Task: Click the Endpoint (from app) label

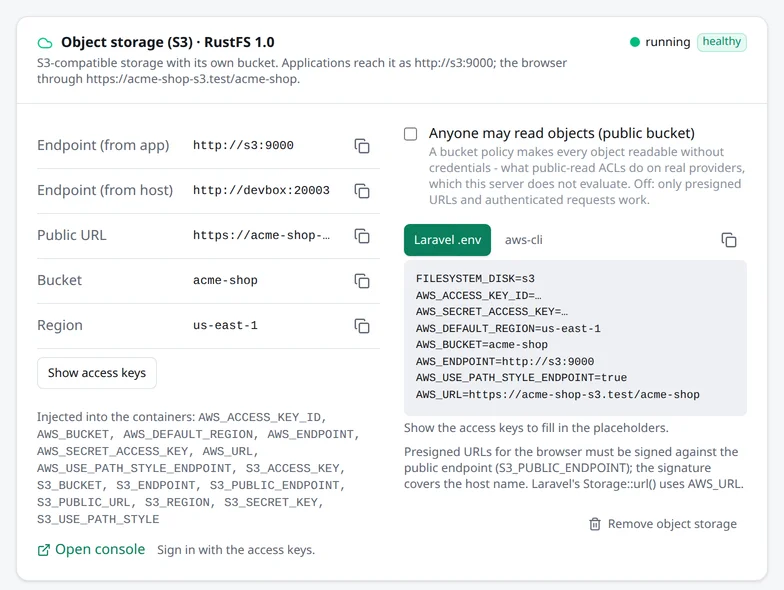Action: (x=104, y=146)
